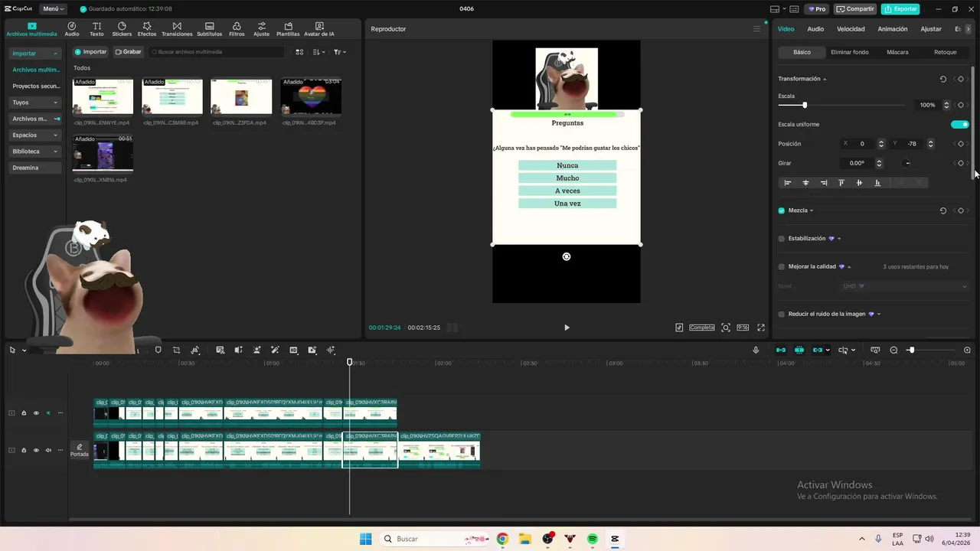The image size is (980, 551).
Task: Toggle the Escala uniforme switch
Action: 960,124
